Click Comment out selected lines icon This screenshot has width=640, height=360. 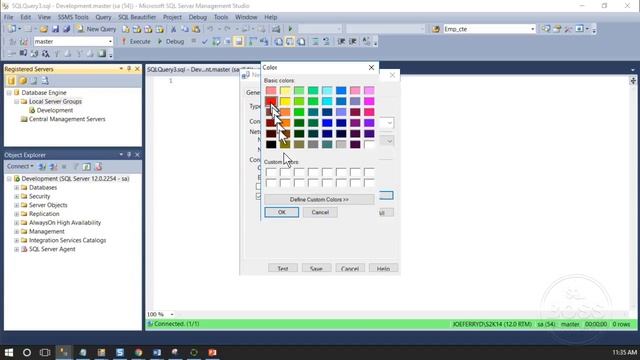[x=315, y=41]
